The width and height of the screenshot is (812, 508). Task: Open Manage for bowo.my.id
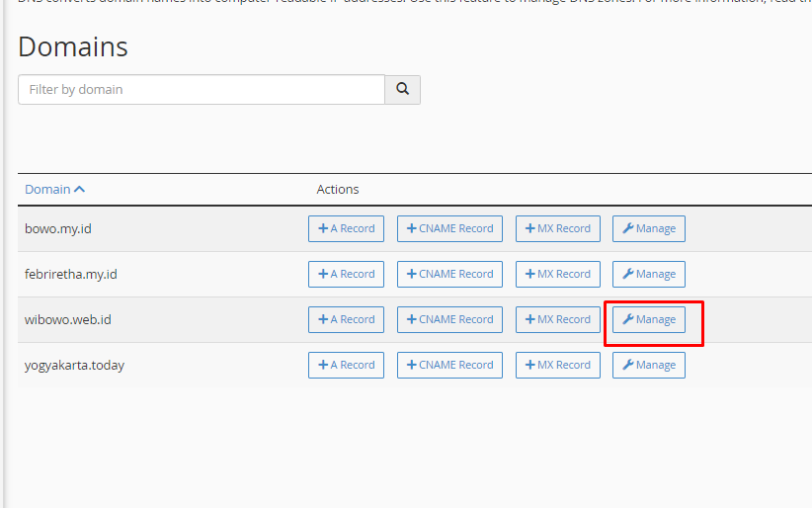pos(648,228)
